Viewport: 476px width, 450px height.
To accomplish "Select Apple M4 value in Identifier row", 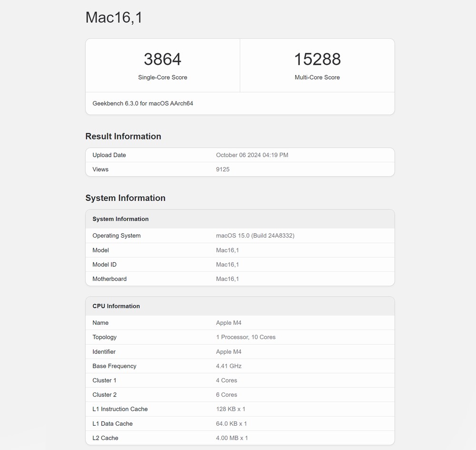I will (x=228, y=351).
